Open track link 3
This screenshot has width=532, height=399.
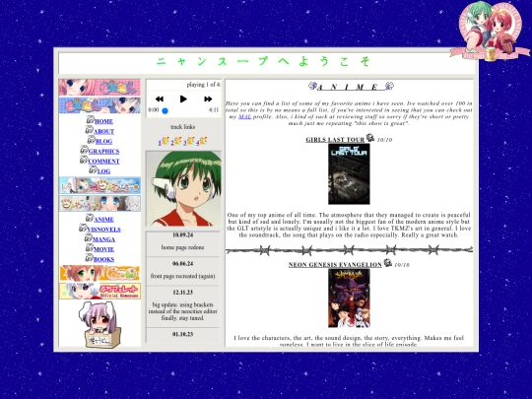[x=185, y=143]
